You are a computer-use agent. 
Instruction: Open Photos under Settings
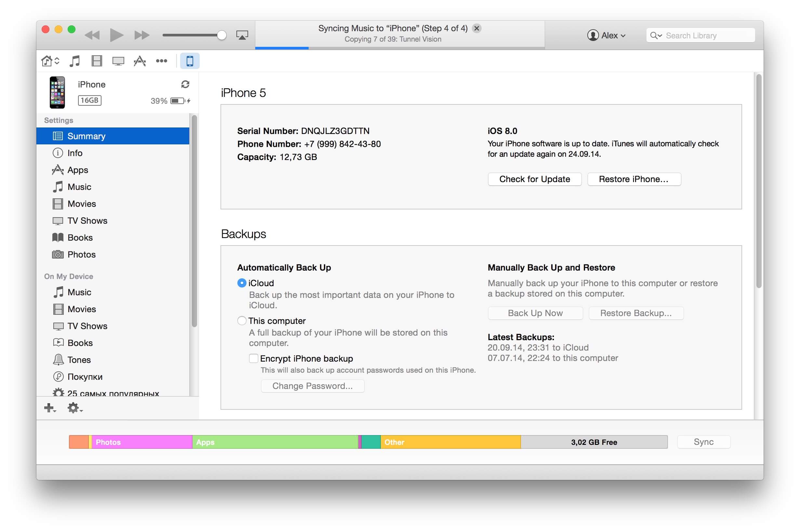[x=113, y=255]
